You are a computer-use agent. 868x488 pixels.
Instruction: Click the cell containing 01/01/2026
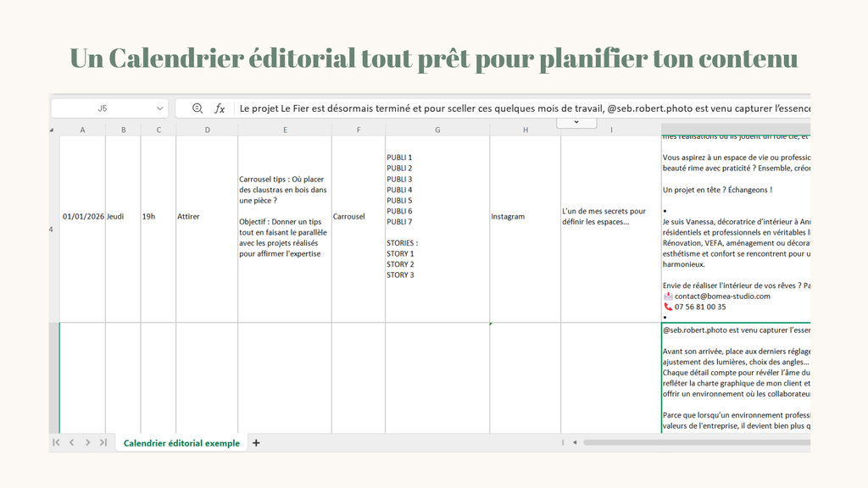[81, 216]
